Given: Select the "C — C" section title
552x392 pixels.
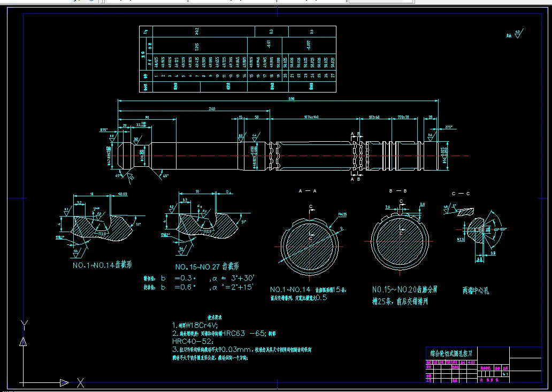Looking at the screenshot, I should [x=461, y=194].
